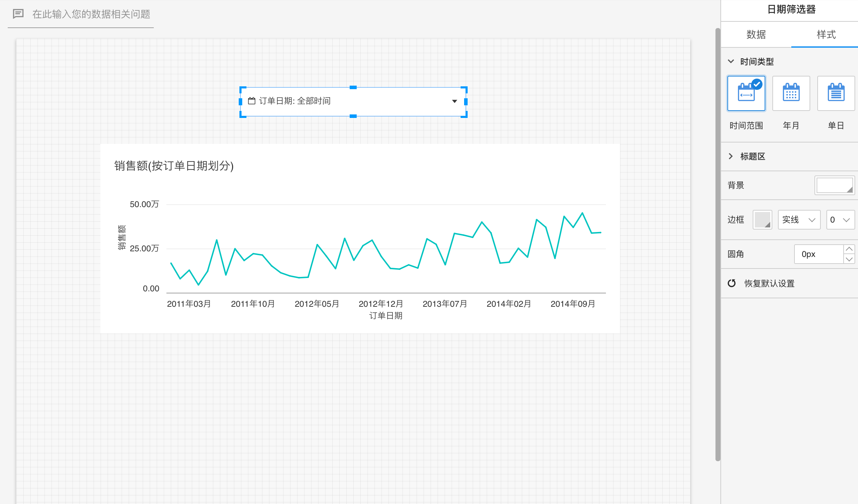
Task: Switch to the 数据 tab
Action: [x=756, y=34]
